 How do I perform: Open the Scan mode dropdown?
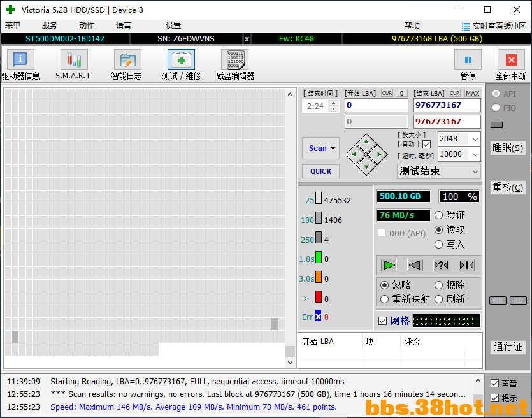click(x=333, y=148)
